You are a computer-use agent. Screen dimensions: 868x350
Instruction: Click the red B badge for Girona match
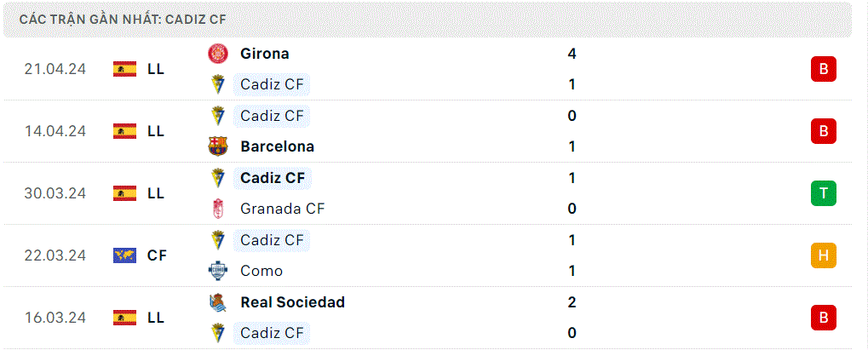coord(824,69)
